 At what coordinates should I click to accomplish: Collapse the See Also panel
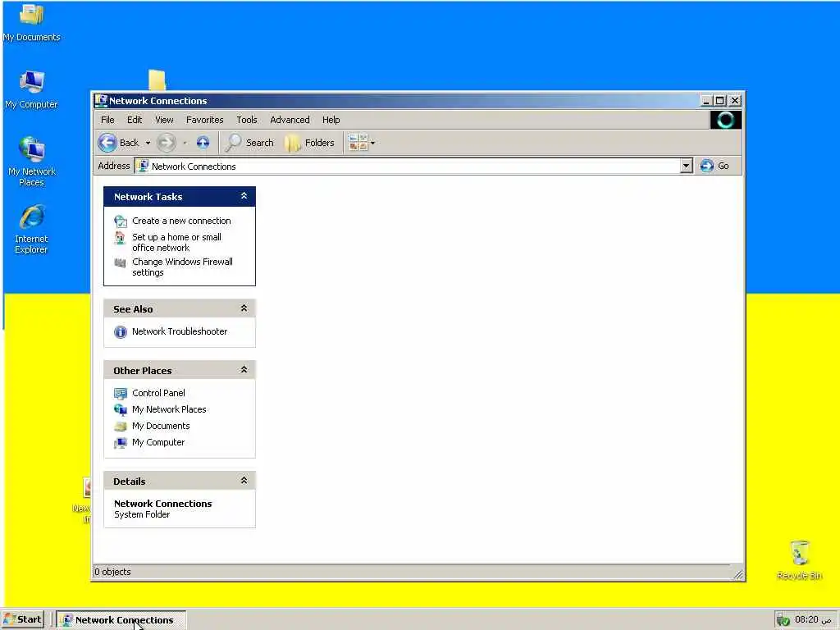tap(244, 308)
